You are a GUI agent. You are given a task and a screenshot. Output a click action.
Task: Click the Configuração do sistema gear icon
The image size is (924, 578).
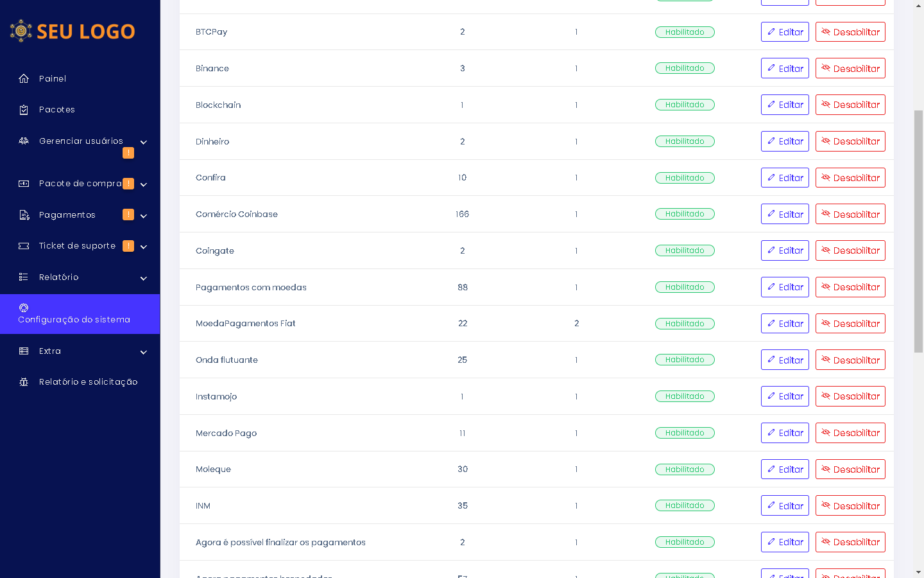point(24,308)
